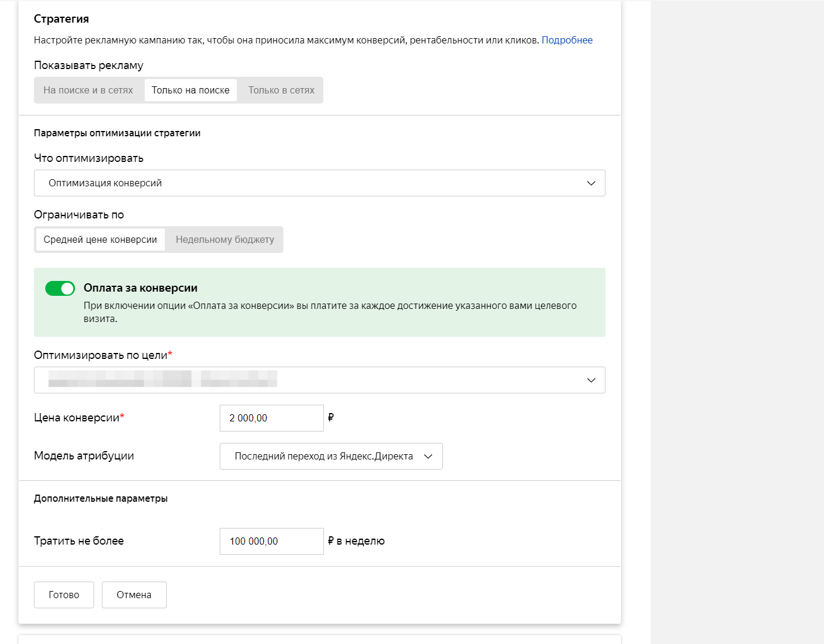Open the Оптимизировать по цели dropdown
The width and height of the screenshot is (824, 644).
click(x=319, y=380)
